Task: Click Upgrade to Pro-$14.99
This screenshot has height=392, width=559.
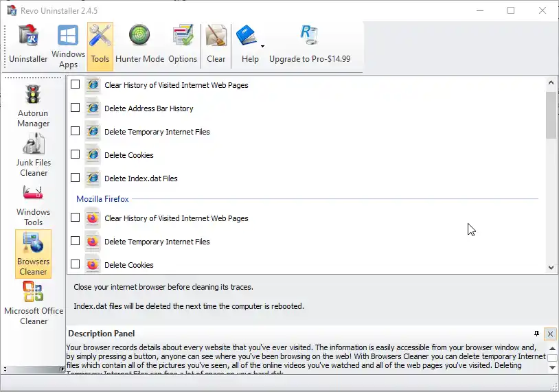Action: (310, 45)
